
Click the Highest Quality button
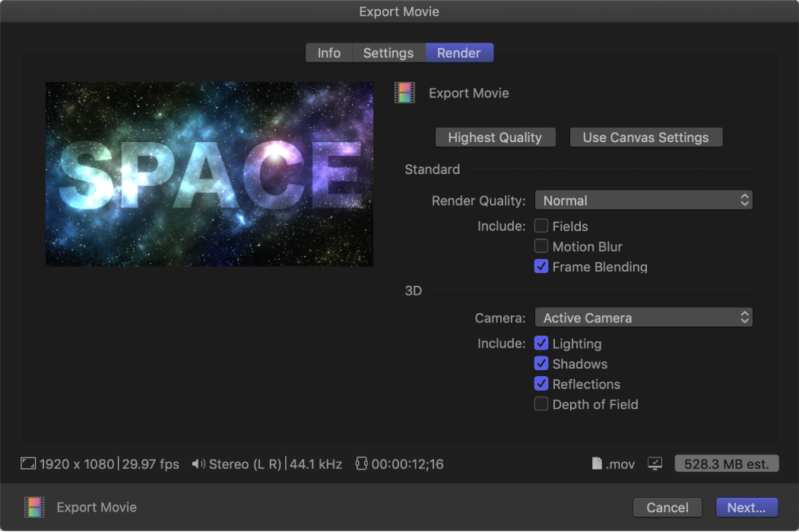pos(495,137)
